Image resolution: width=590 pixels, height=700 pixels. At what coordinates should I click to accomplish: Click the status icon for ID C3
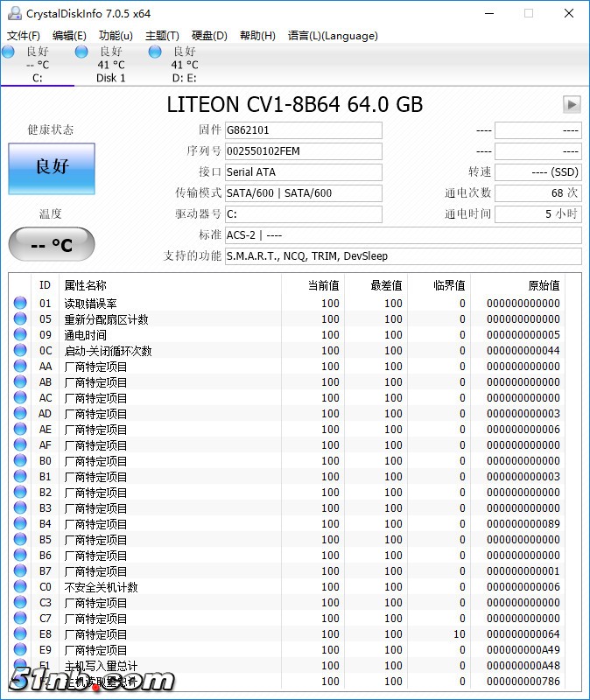pyautogui.click(x=20, y=602)
